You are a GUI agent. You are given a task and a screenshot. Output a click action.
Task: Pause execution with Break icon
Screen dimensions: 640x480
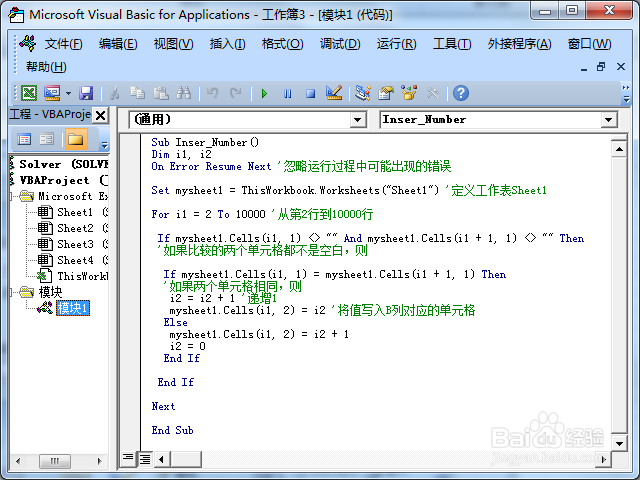287,93
